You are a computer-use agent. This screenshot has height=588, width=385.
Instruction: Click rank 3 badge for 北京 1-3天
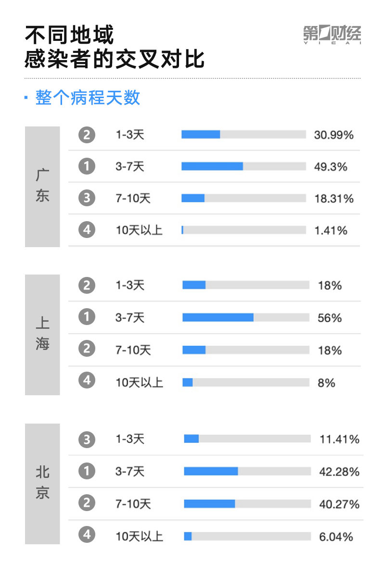pyautogui.click(x=87, y=439)
